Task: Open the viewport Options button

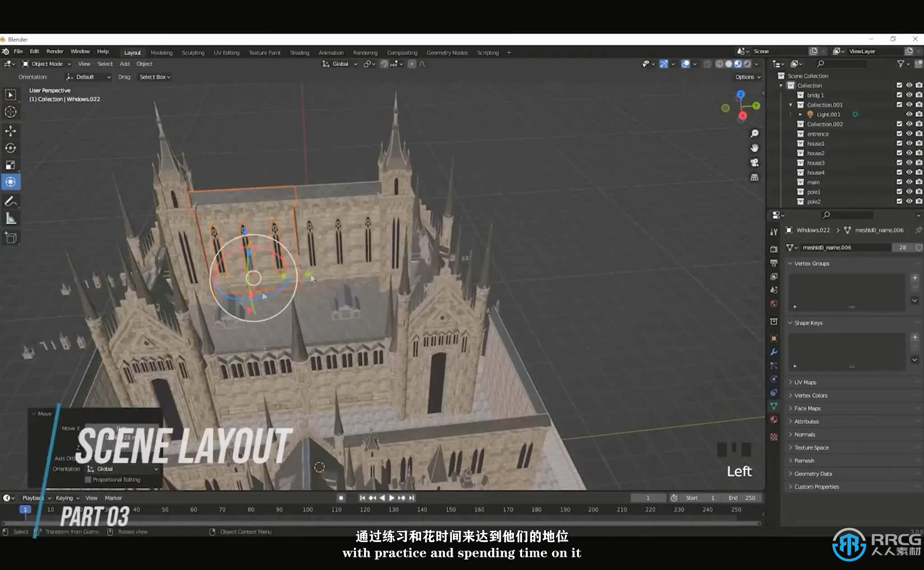Action: pos(748,77)
